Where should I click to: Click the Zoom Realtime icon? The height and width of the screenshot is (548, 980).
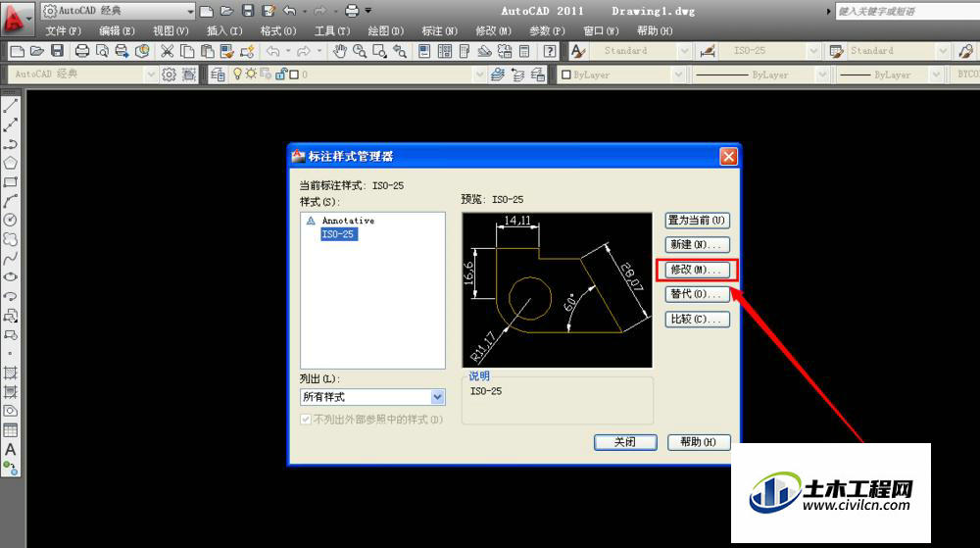[360, 51]
